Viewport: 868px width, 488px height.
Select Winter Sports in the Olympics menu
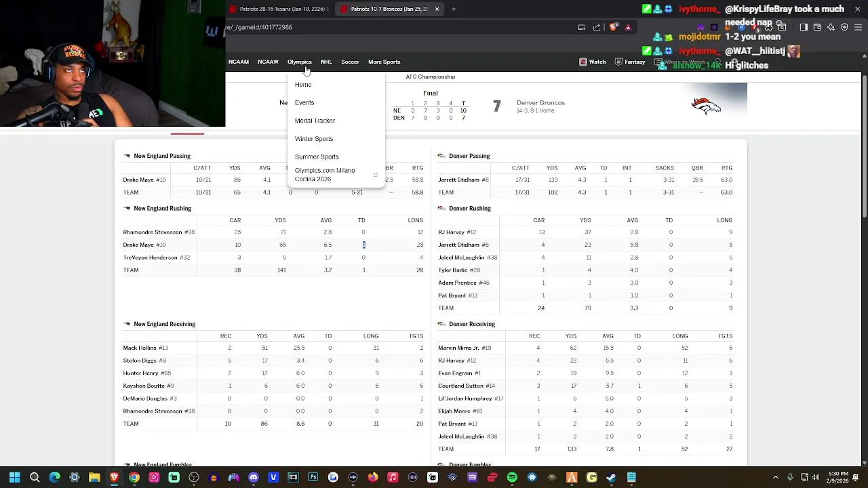pyautogui.click(x=314, y=138)
